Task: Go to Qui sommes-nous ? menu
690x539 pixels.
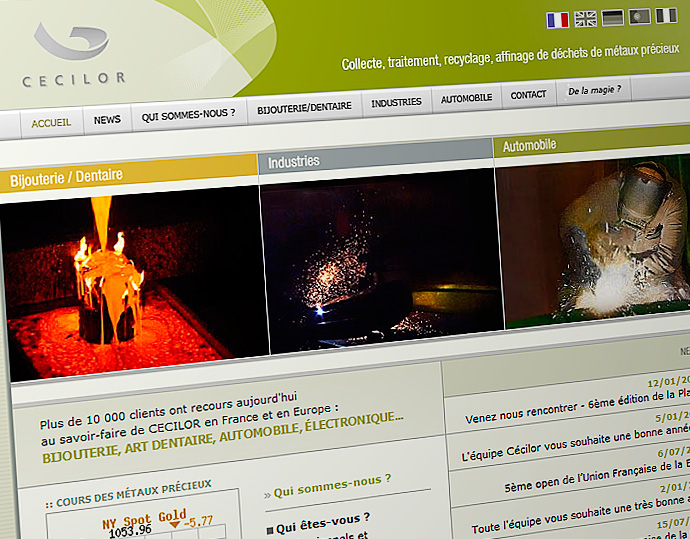Action: 188,115
